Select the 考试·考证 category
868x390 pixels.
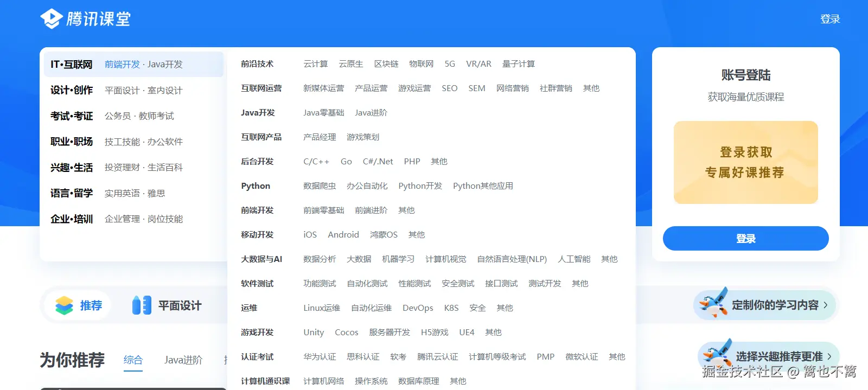[72, 116]
